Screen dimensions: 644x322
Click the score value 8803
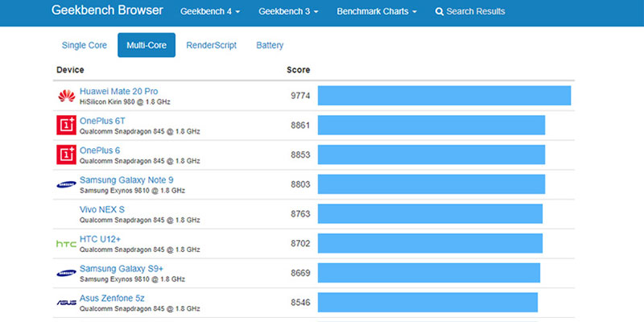tap(300, 184)
